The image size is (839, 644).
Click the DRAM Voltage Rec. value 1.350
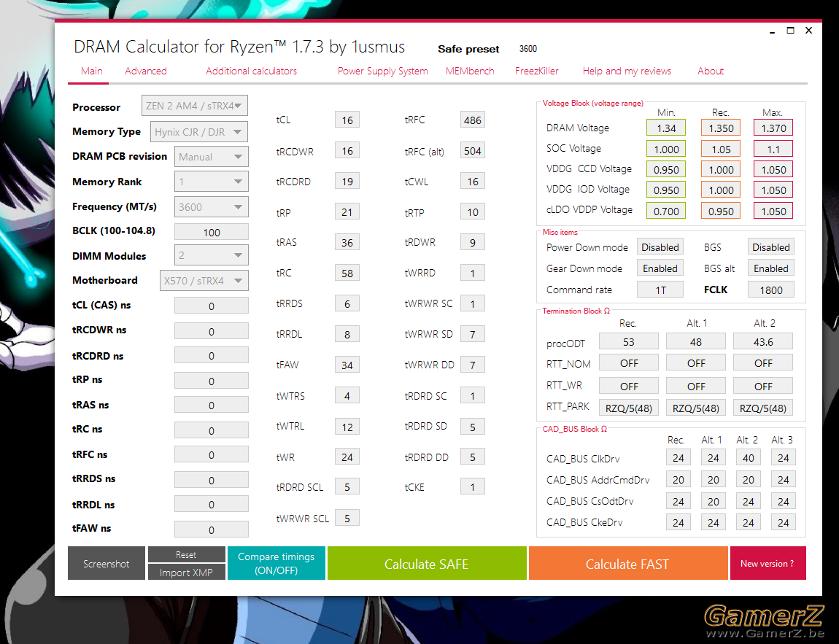(x=721, y=128)
